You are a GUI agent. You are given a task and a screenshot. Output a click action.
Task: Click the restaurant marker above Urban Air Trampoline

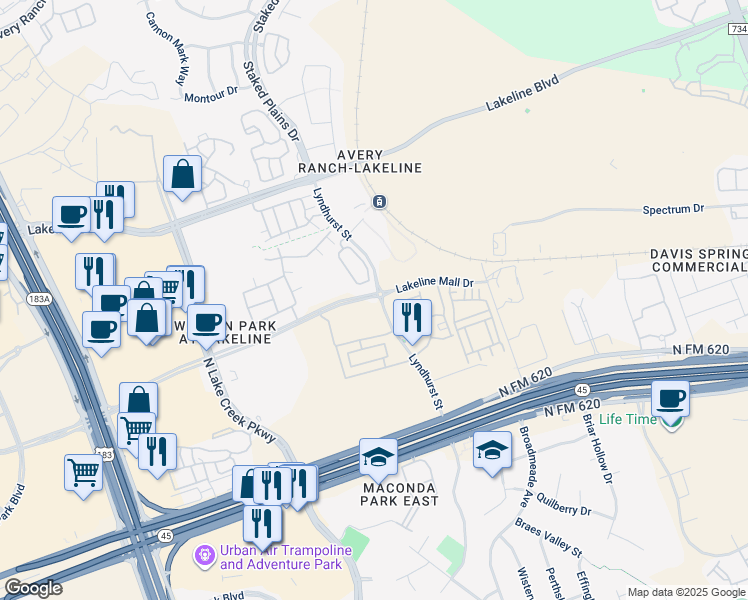(262, 527)
